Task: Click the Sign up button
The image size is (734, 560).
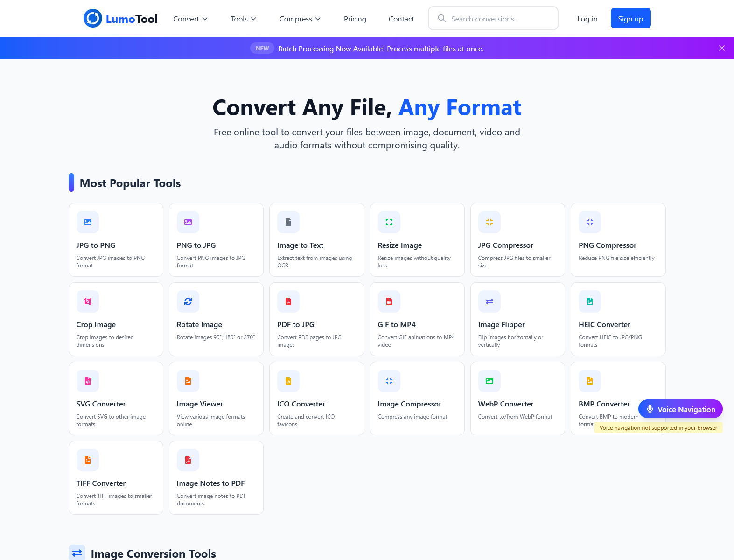Action: [630, 19]
